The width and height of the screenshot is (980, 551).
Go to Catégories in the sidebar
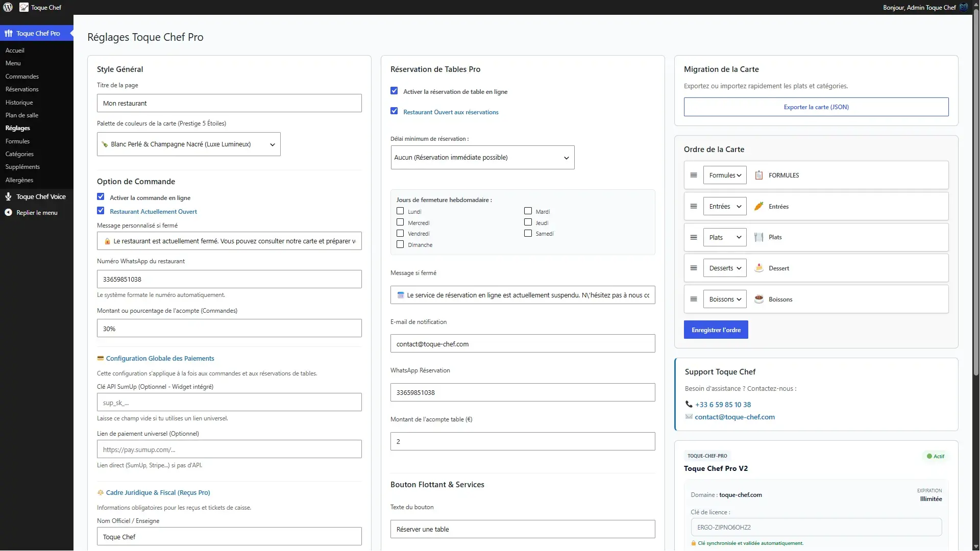pyautogui.click(x=19, y=154)
